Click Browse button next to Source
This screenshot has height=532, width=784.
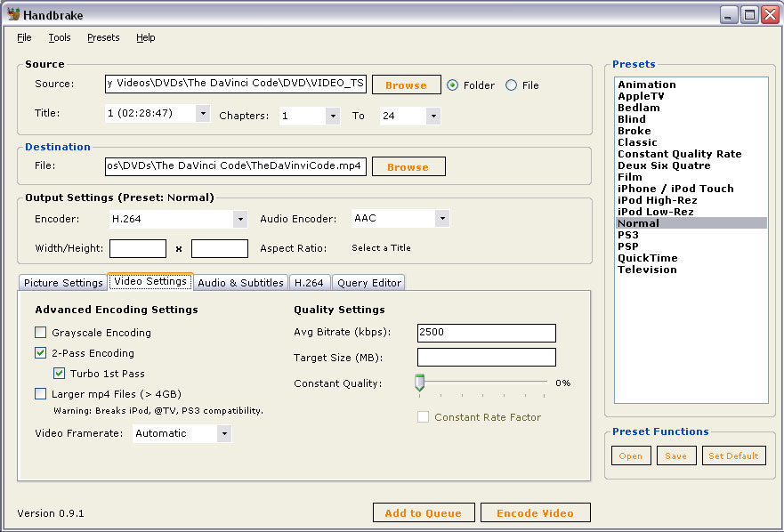point(407,85)
